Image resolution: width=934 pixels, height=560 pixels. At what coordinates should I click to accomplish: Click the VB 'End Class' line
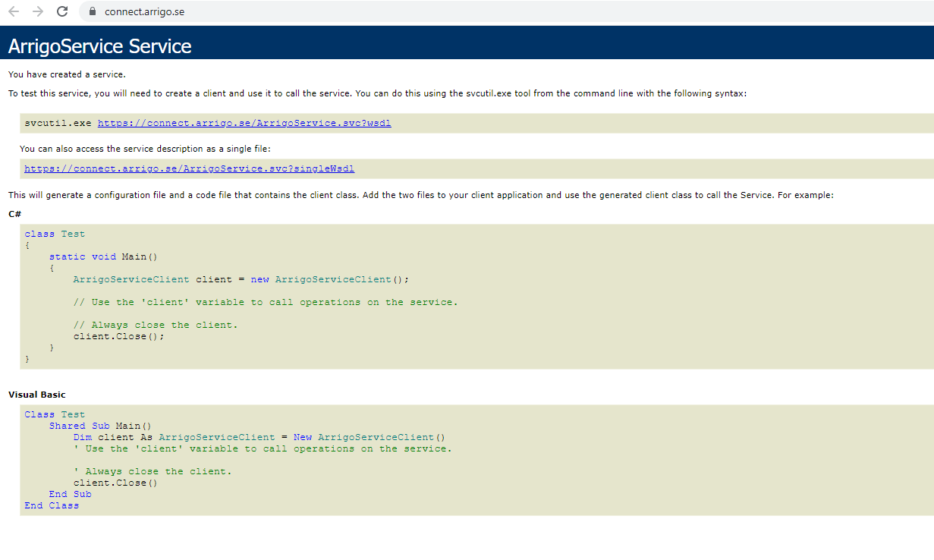(x=52, y=505)
